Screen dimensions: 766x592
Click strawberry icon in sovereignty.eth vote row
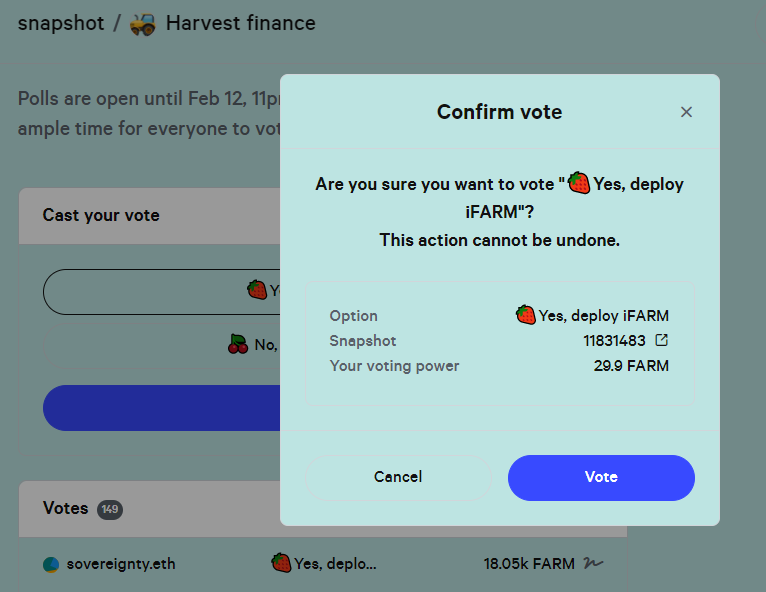pyautogui.click(x=281, y=563)
